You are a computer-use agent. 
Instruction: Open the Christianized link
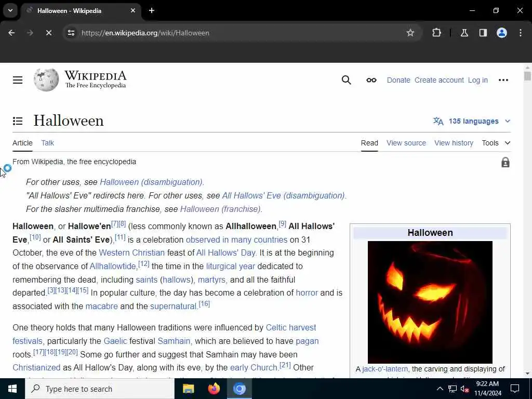(x=36, y=368)
